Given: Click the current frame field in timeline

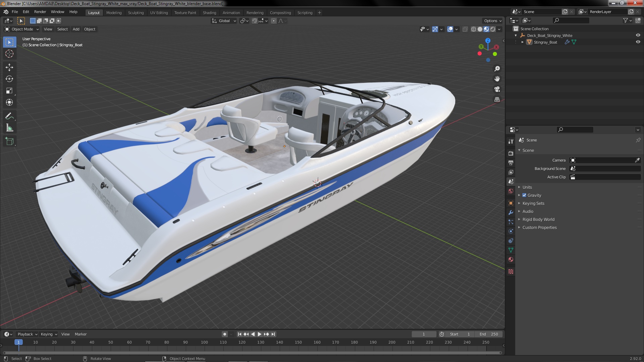Looking at the screenshot, I should 424,334.
